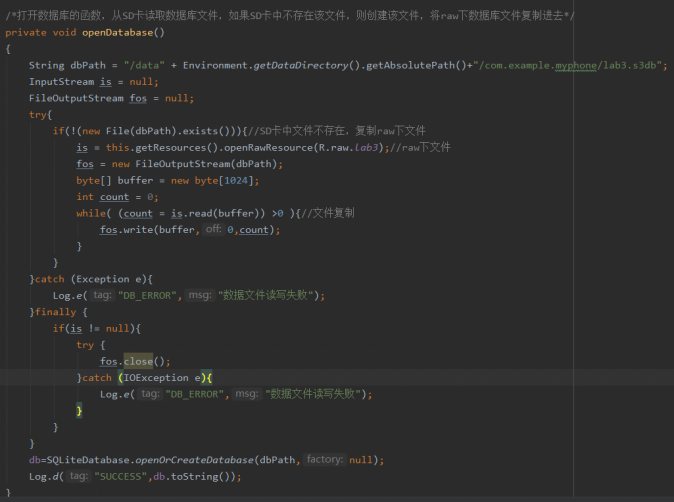Click getAbsolutePath method call
This screenshot has width=674, height=502.
[x=410, y=65]
